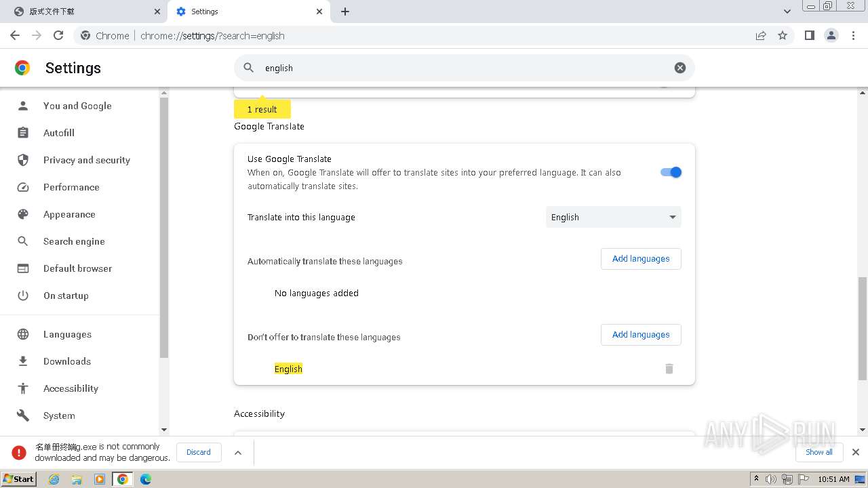Click the dangerous download warning icon
868x488 pixels.
(19, 452)
